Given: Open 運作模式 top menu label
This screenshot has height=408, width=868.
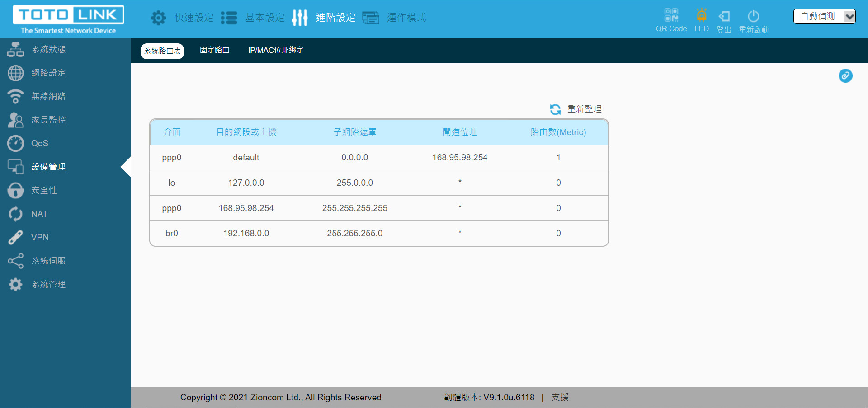Looking at the screenshot, I should [x=406, y=18].
